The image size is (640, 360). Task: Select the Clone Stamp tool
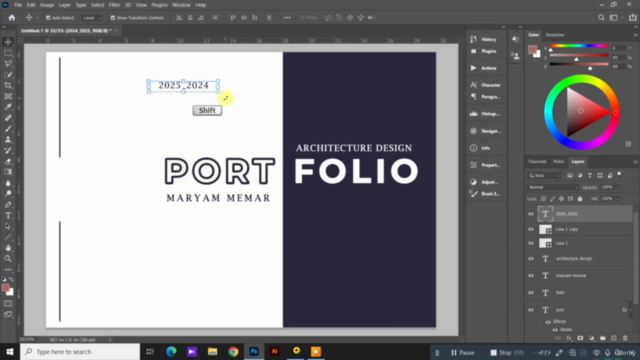[x=8, y=140]
